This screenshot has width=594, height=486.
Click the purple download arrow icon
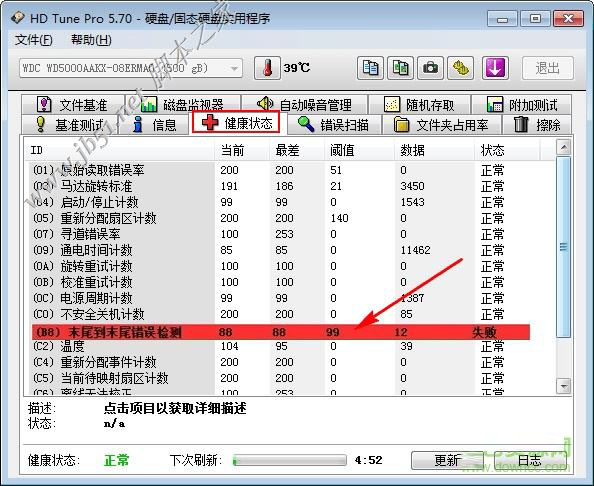[496, 68]
